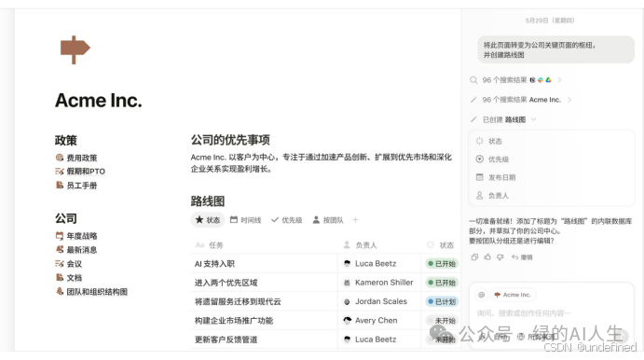Screen dimensions: 644x360
Task: Add a new database view with plus icon
Action: (356, 220)
